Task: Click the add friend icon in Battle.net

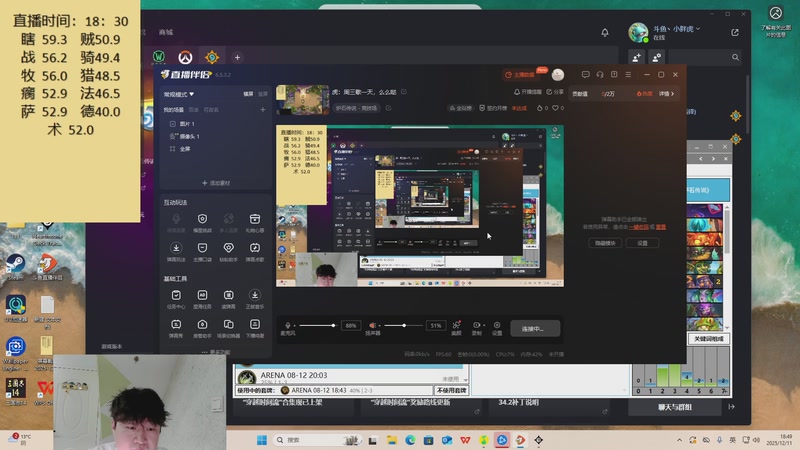Action: (x=637, y=58)
